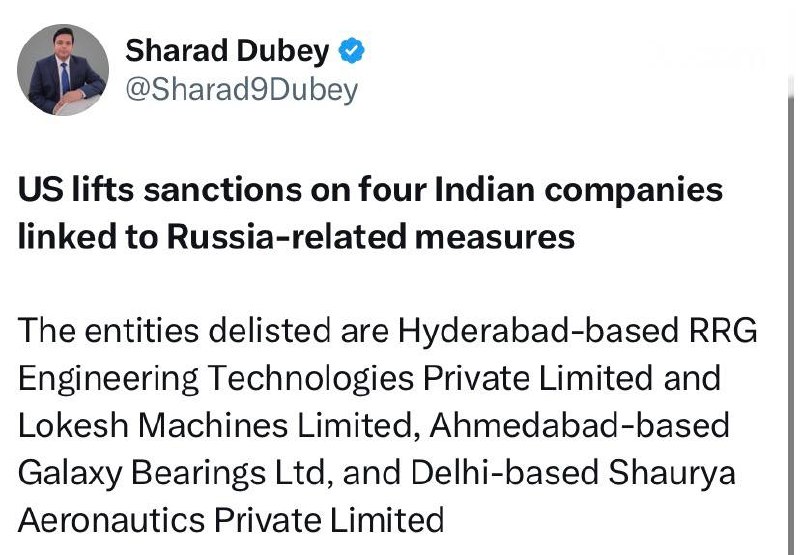Click the bold headline 'US lifts sanctions'
The image size is (800, 555).
[160, 189]
